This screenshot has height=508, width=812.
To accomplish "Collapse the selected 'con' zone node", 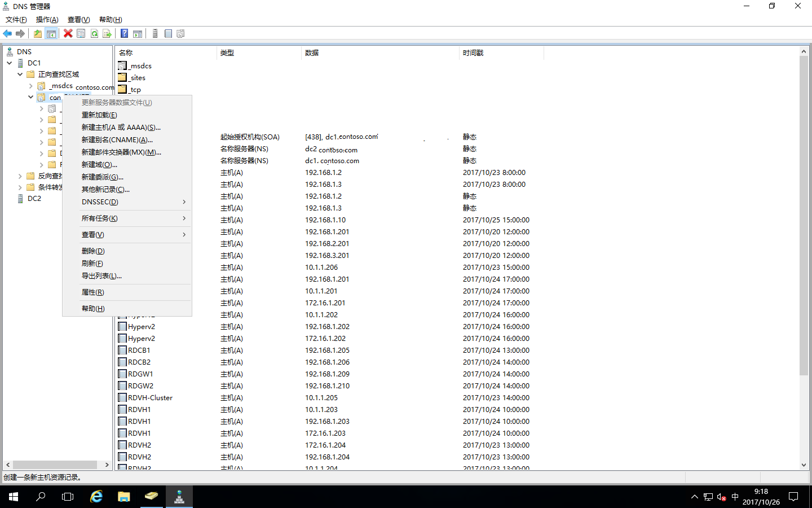I will coord(30,97).
